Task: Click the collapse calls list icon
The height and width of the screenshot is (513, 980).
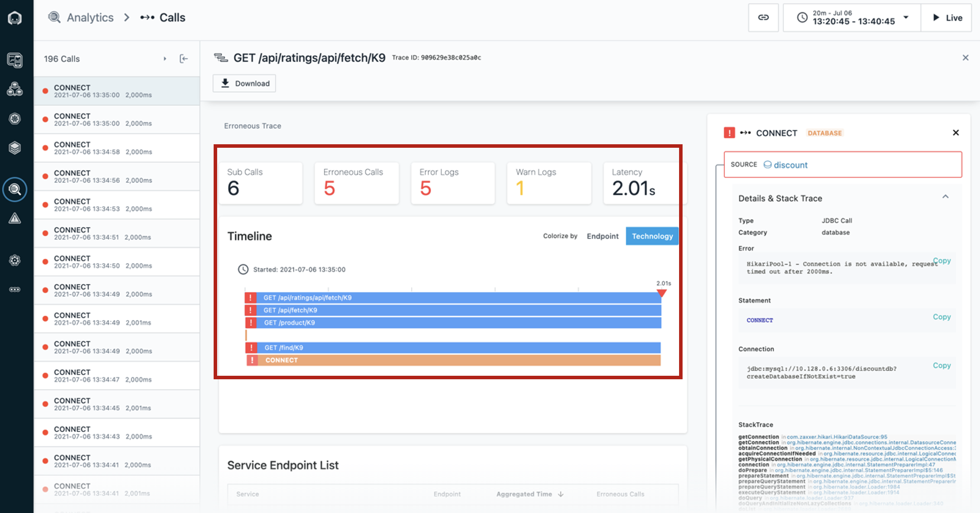Action: click(184, 59)
